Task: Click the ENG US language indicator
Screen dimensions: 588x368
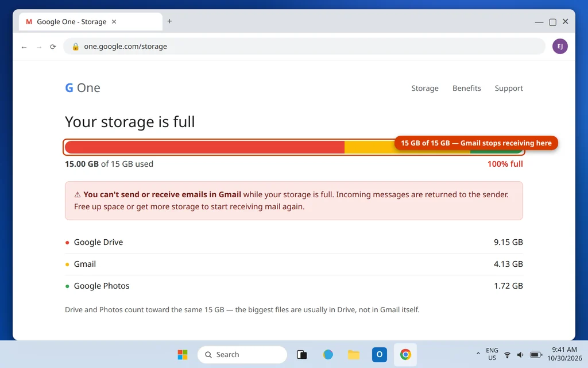Action: pyautogui.click(x=492, y=354)
